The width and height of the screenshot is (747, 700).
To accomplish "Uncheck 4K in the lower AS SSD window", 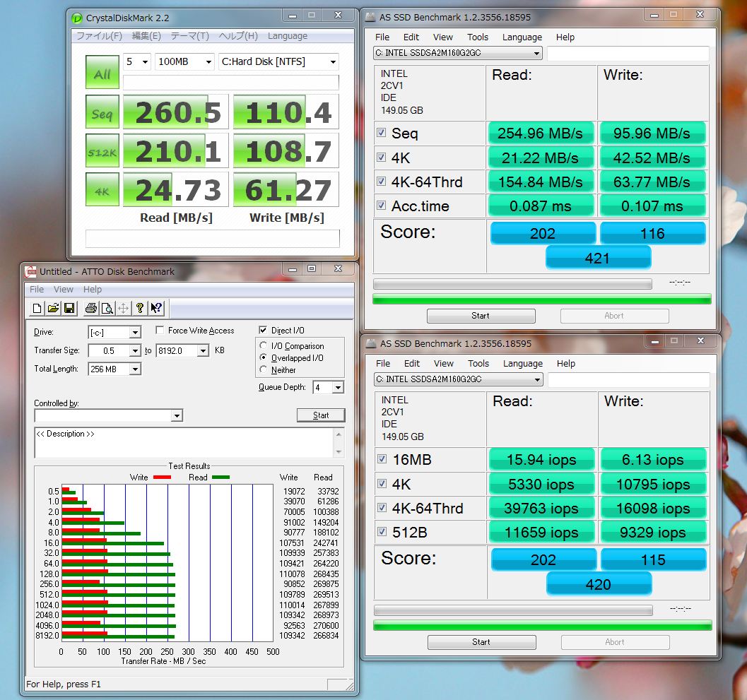I will (382, 483).
